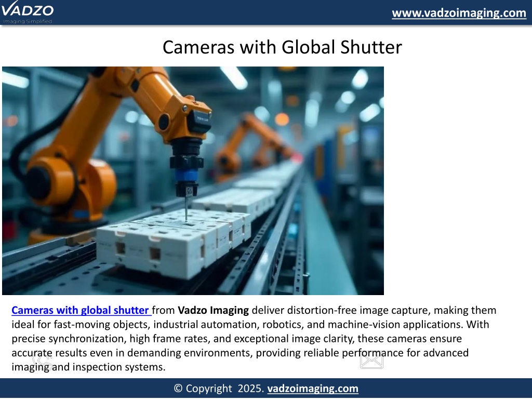Open the www.vadzoimaging.com header link
The width and height of the screenshot is (532, 399).
(459, 13)
